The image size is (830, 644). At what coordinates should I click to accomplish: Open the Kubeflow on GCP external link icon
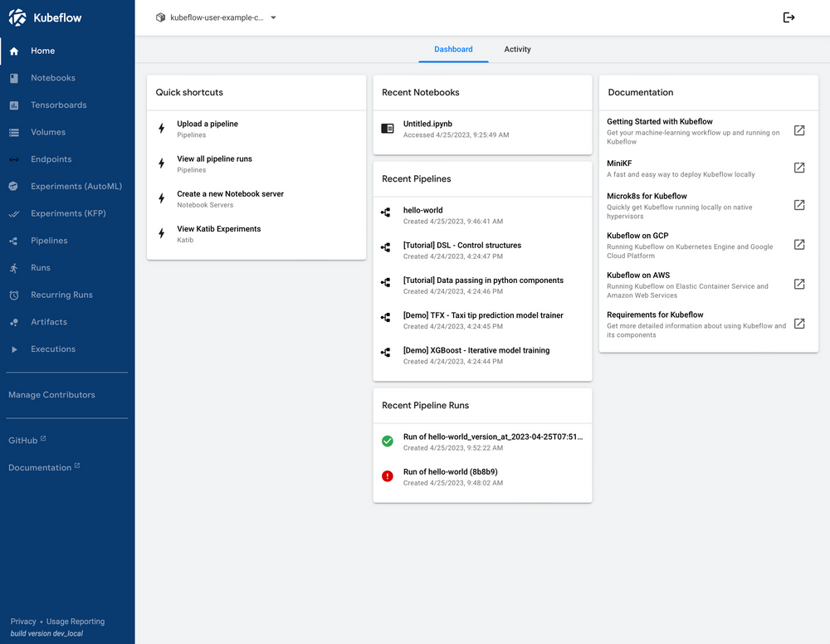(x=798, y=245)
